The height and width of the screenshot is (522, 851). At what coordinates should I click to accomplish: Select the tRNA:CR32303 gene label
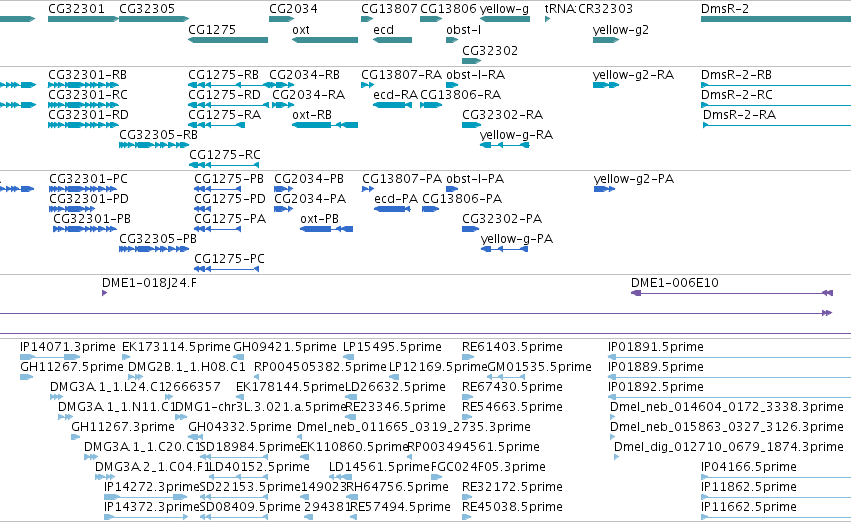tap(588, 9)
